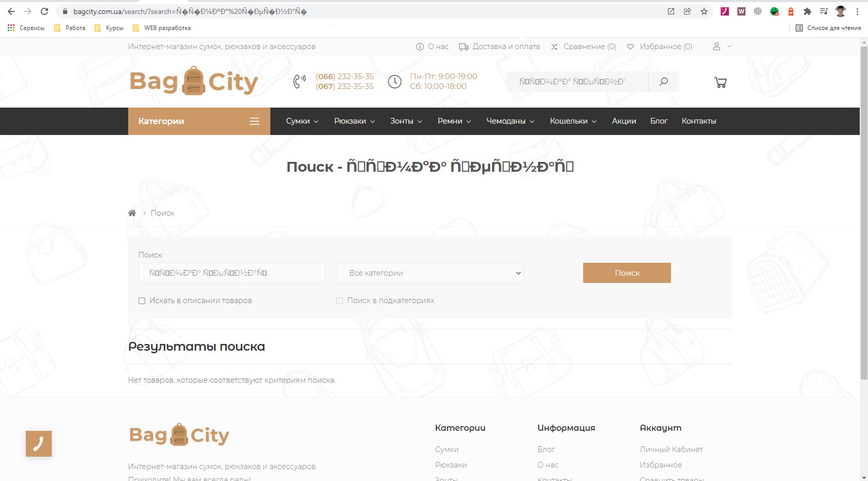The width and height of the screenshot is (868, 481).
Task: Click the brown Поиск button
Action: pyautogui.click(x=627, y=273)
